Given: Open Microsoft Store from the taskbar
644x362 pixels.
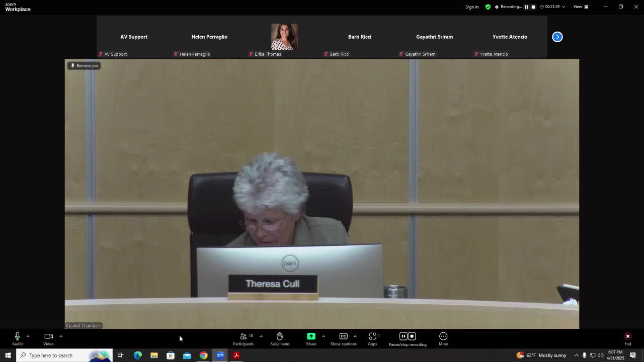Looking at the screenshot, I should (171, 355).
